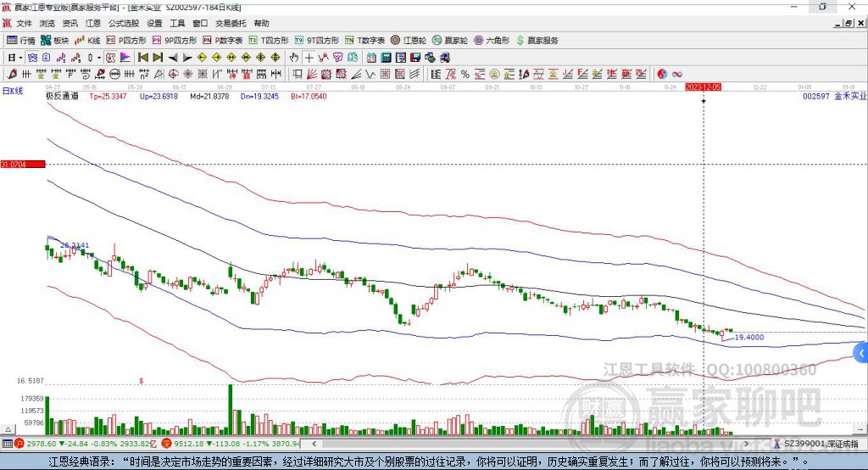Viewport: 868px width, 470px height.
Task: Open the 文件 menu
Action: (x=25, y=23)
